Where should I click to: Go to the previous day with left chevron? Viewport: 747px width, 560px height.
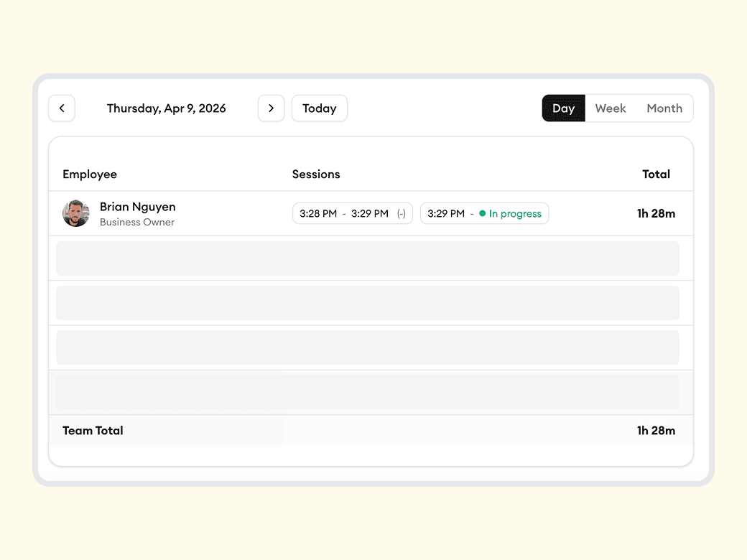coord(62,108)
